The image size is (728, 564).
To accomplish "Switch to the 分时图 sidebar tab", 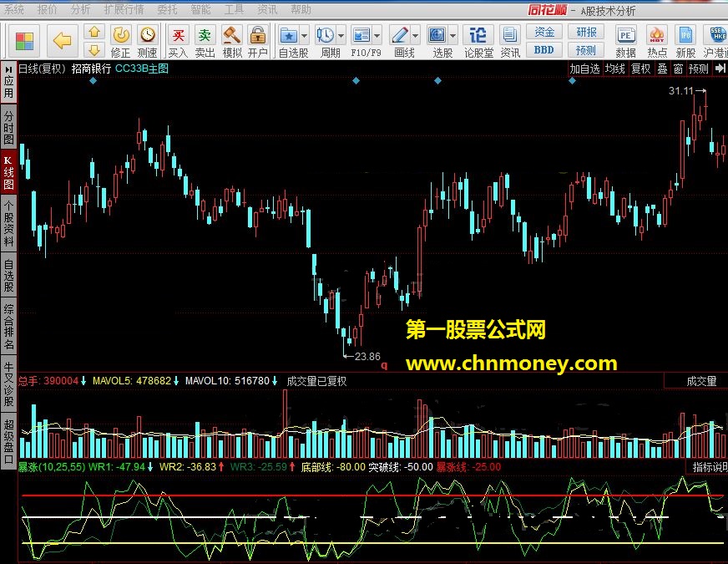I will [8, 127].
